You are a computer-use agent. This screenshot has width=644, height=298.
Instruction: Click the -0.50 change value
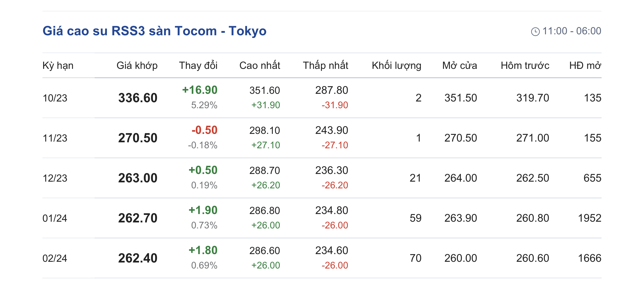click(x=204, y=130)
